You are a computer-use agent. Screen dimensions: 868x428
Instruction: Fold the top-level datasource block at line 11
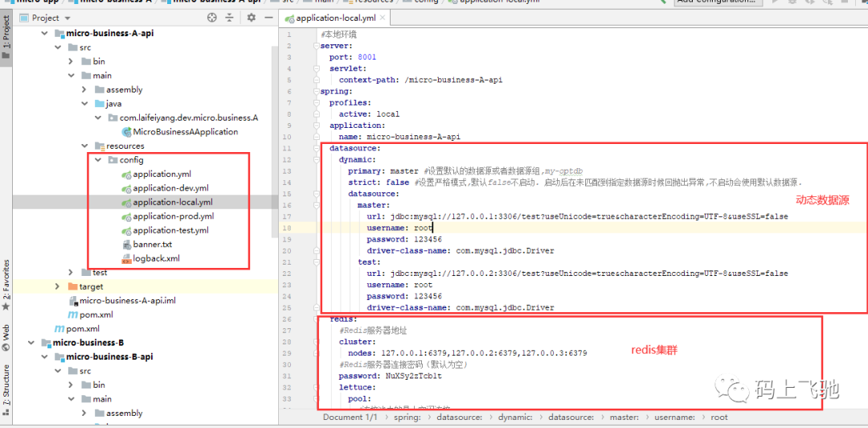[316, 148]
